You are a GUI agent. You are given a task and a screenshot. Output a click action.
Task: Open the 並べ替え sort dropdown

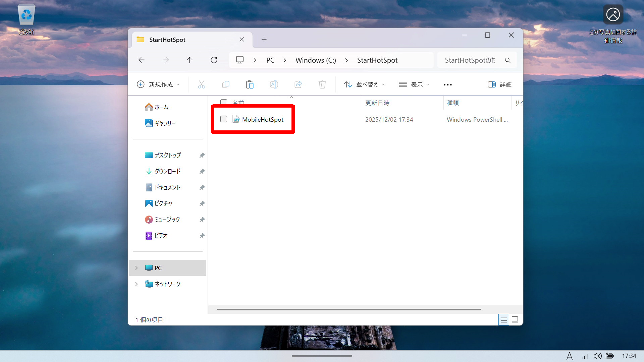(x=364, y=84)
